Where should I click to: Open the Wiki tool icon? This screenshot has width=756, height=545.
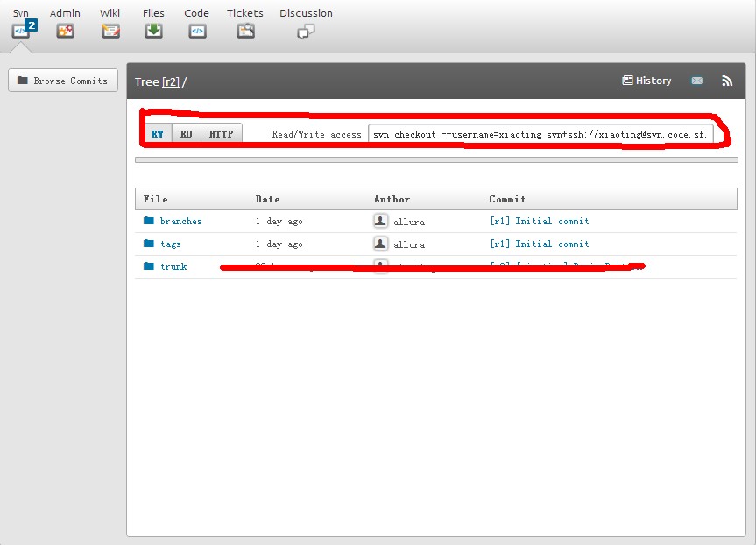coord(110,31)
